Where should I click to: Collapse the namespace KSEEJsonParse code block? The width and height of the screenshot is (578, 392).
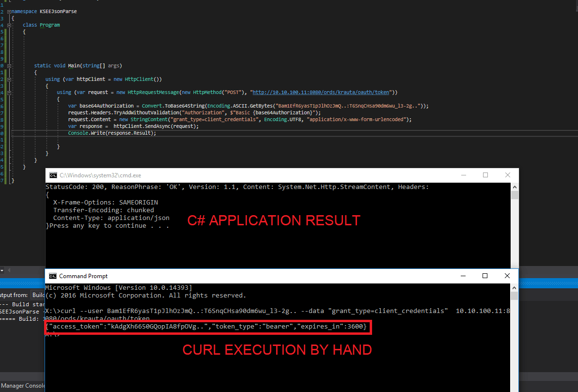[9, 12]
